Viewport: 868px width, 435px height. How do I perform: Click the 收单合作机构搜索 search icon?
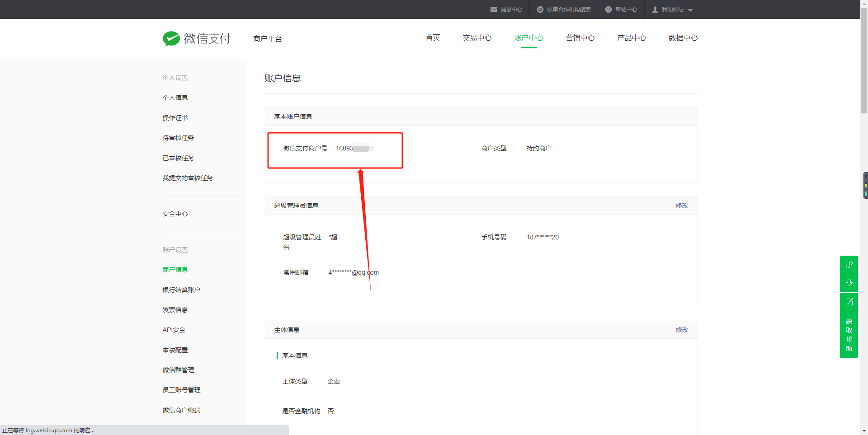click(x=540, y=9)
